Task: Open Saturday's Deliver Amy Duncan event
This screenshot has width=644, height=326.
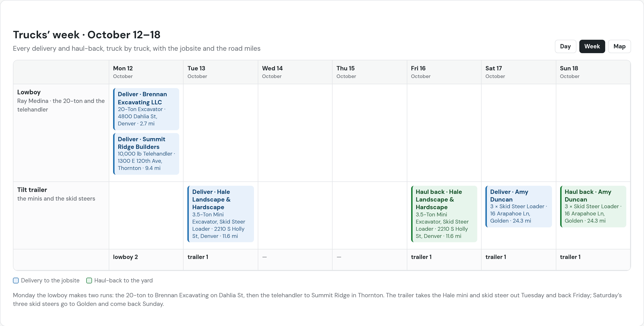Action: point(518,206)
